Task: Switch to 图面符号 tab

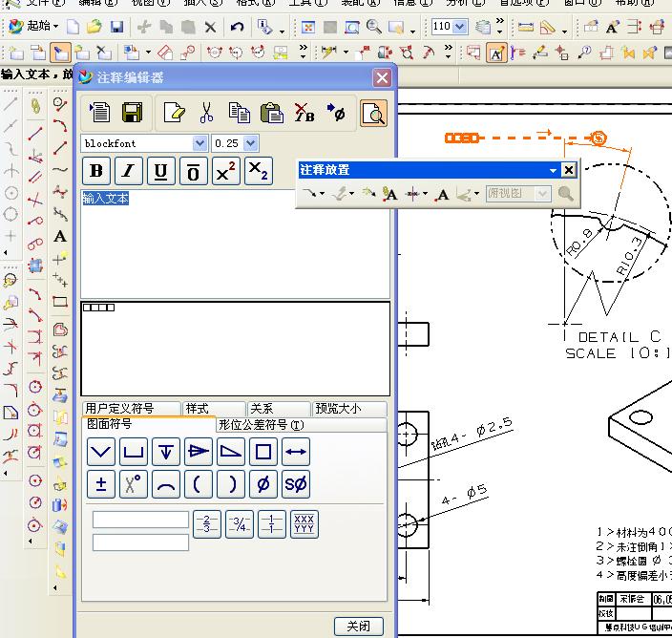Action: [148, 424]
